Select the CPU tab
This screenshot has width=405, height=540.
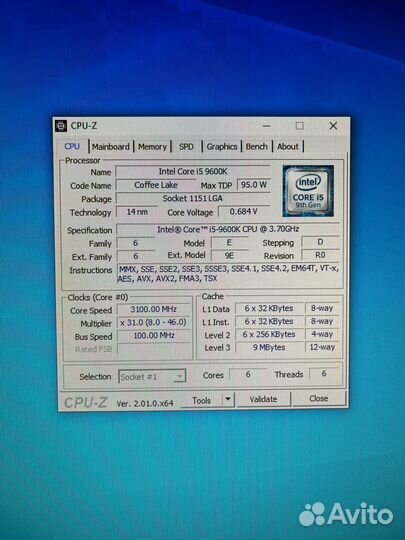[72, 147]
